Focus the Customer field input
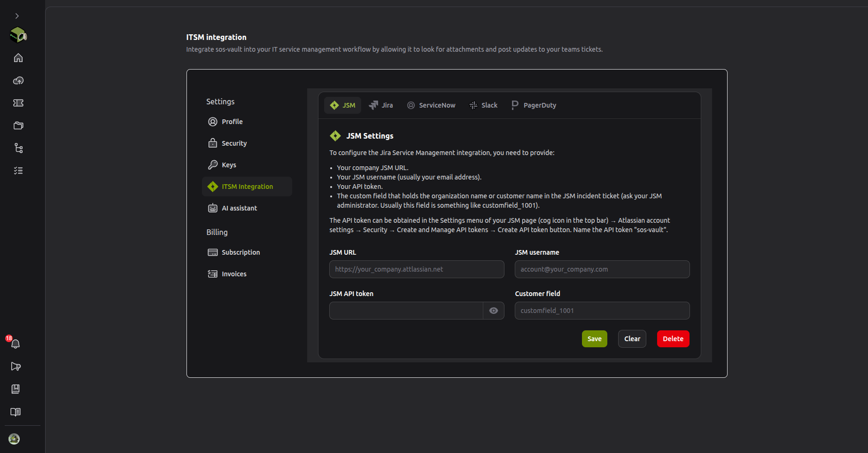The width and height of the screenshot is (868, 453). tap(602, 311)
